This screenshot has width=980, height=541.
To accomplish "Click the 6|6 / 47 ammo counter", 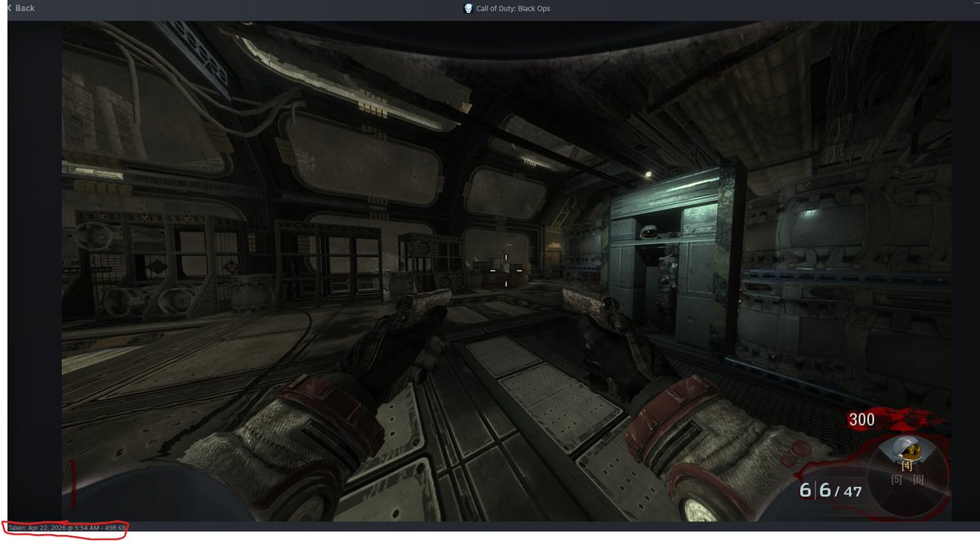I will click(x=830, y=491).
